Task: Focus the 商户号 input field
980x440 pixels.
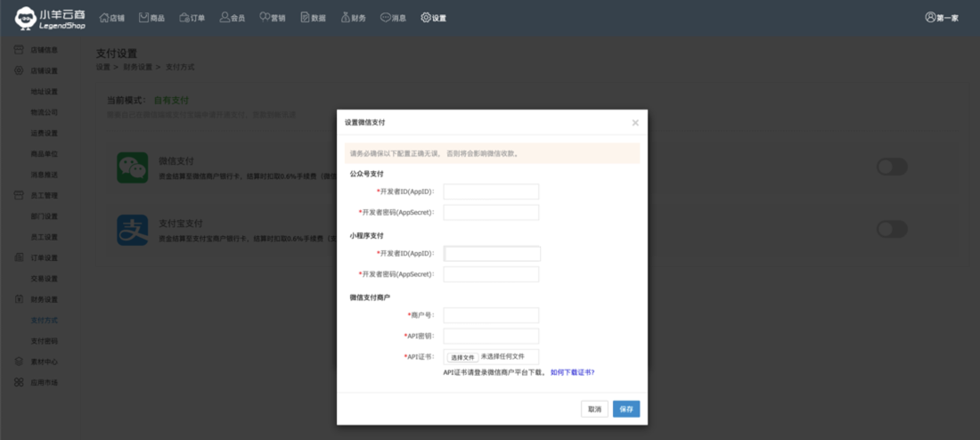Action: 491,315
